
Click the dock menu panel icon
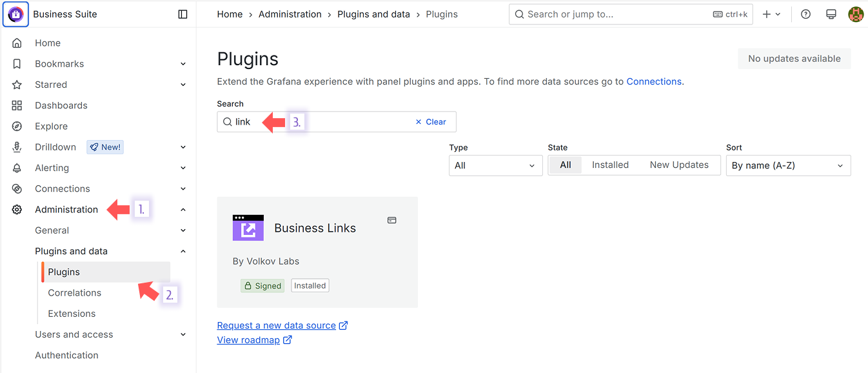coord(183,14)
